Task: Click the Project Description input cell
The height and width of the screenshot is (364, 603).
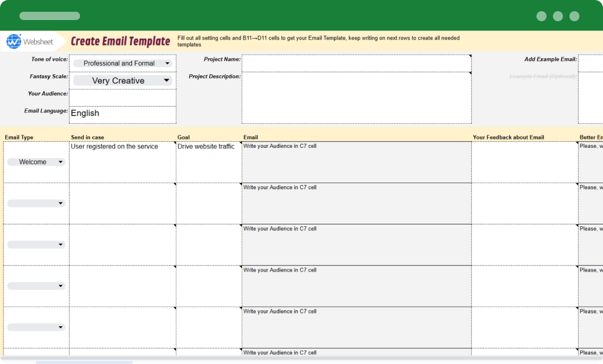Action: [356, 98]
